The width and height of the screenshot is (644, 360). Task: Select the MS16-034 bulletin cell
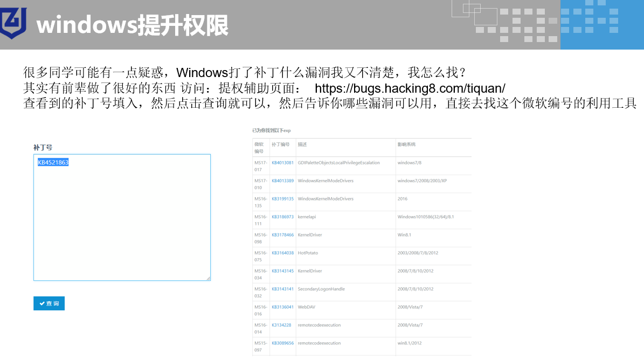tap(261, 275)
